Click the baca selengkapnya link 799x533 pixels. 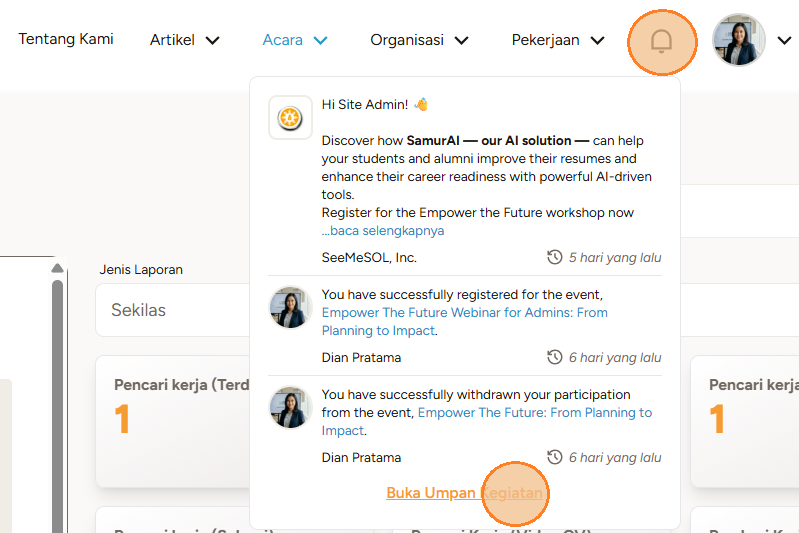(x=383, y=231)
